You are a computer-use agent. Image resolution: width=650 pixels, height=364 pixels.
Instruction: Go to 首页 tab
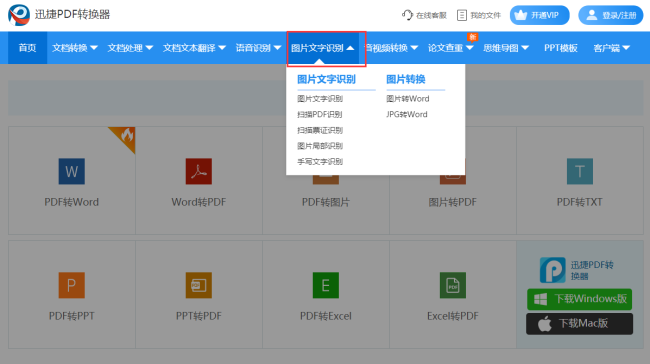pyautogui.click(x=27, y=48)
